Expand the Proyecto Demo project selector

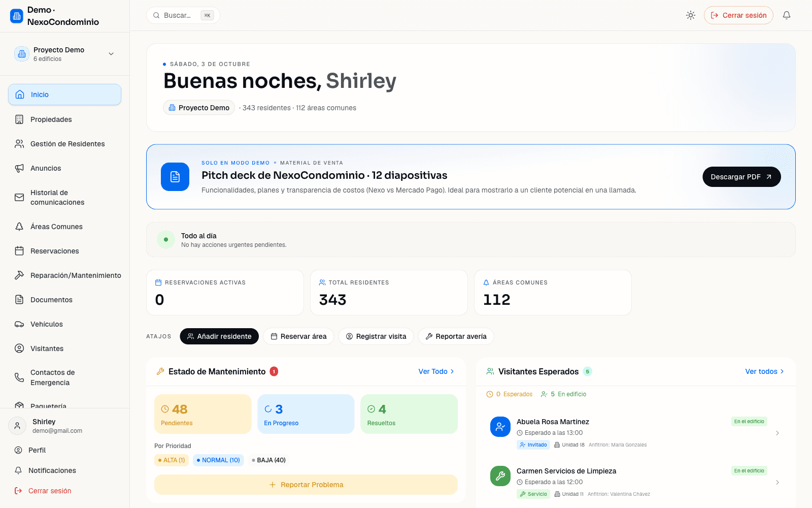tap(65, 54)
